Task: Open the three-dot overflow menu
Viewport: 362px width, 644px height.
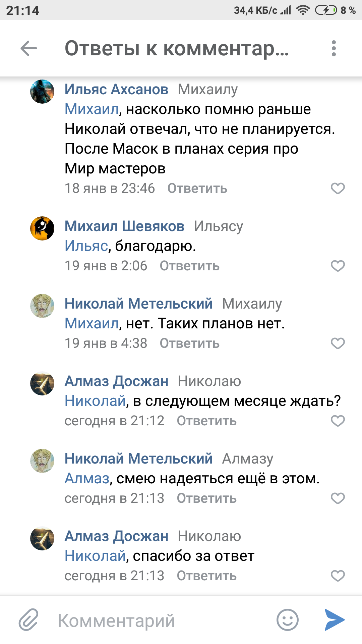Action: pos(334,49)
